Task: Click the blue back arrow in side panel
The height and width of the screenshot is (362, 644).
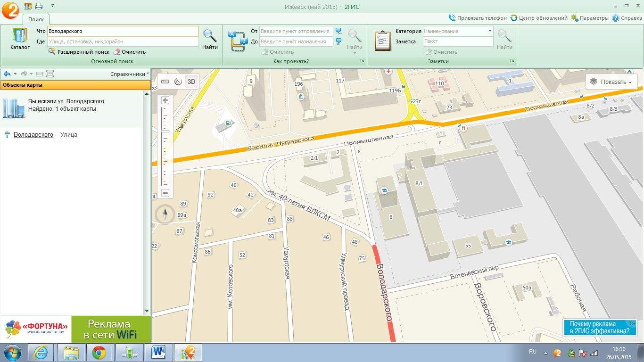Action: [7, 74]
